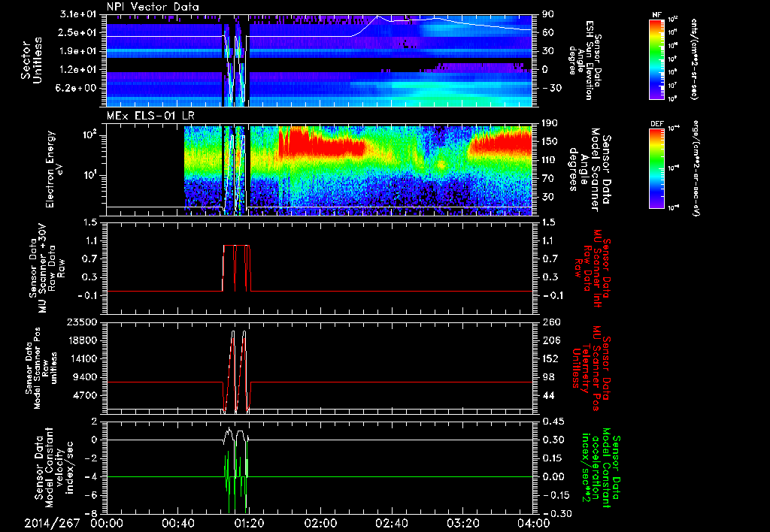Click the 0.45 acceleration tick value

pyautogui.click(x=553, y=422)
